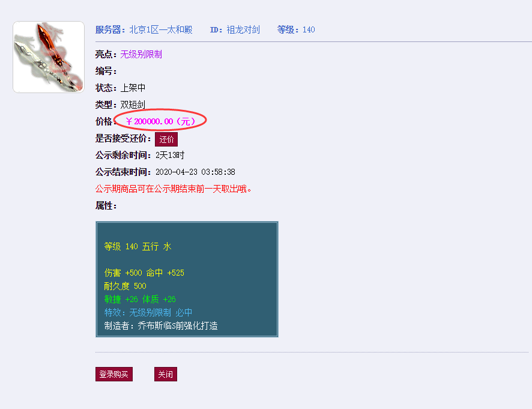Click the green 敏捷 +26 体质 +26 line
Screen dimensions: 532x409
pyautogui.click(x=140, y=299)
